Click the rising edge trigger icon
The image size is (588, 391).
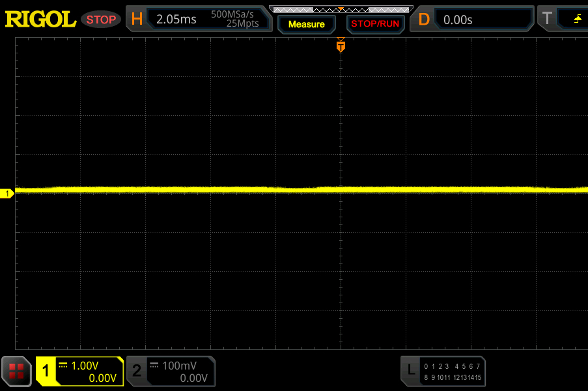[578, 19]
